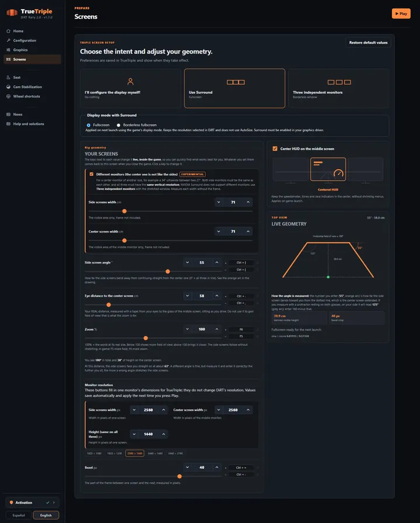Apply the 3440 × 1440 resolution preset

click(155, 454)
